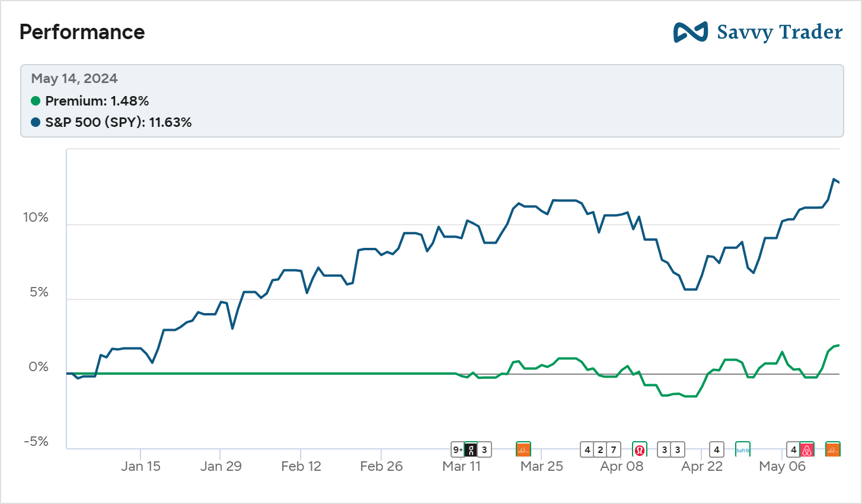Screen dimensions: 862x504
Task: Open the 4 marker beside the Airbnb icon
Action: [793, 449]
